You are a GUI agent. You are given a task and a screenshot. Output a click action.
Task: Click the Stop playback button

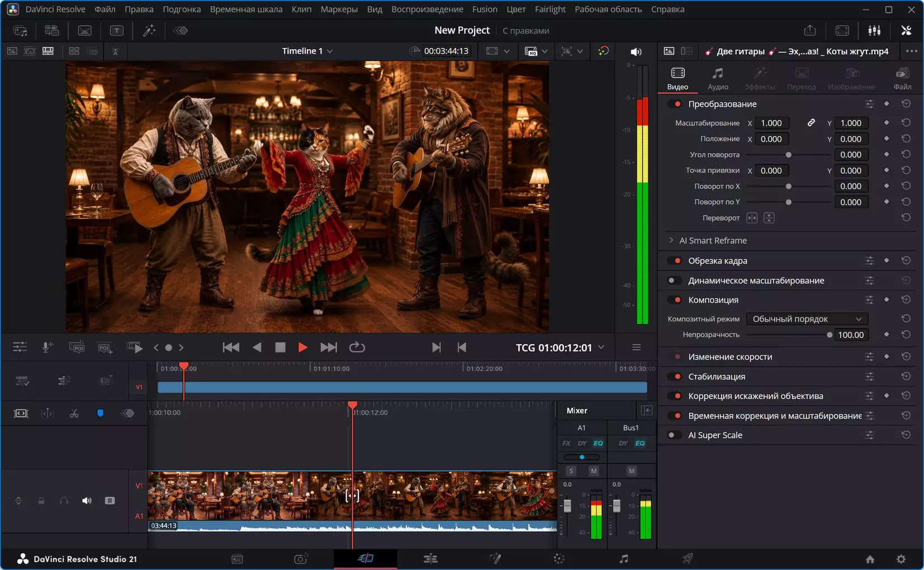280,348
